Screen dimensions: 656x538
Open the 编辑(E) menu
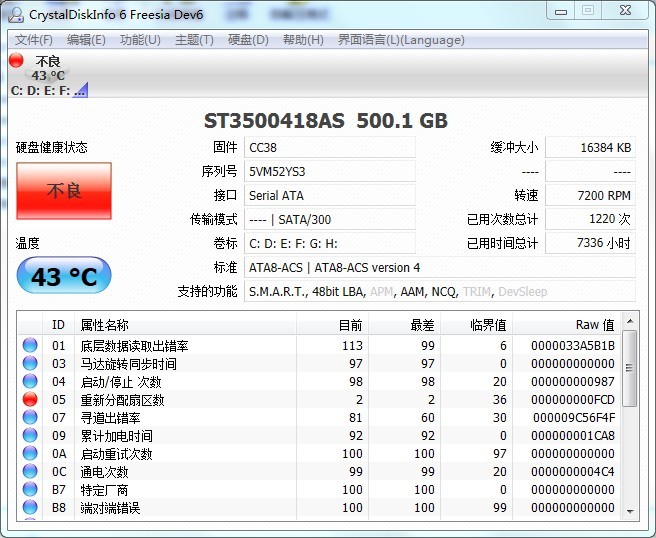tap(86, 40)
